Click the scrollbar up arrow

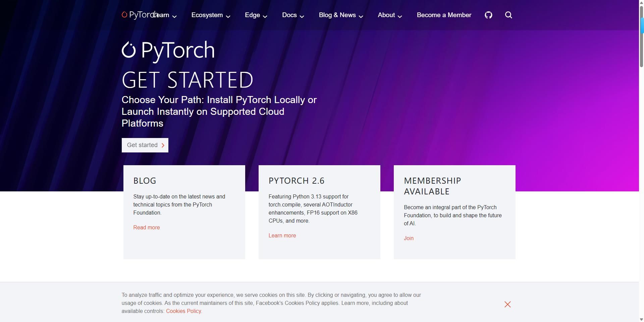click(642, 3)
